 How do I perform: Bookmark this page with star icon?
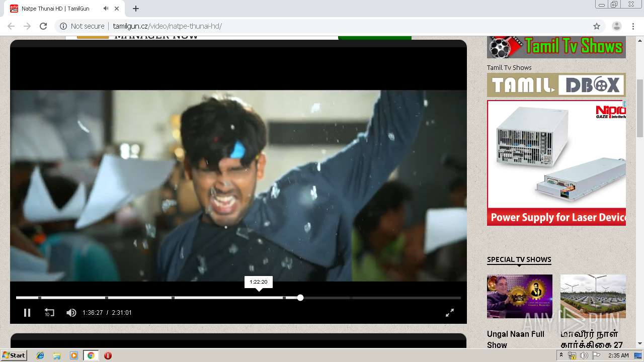click(597, 26)
